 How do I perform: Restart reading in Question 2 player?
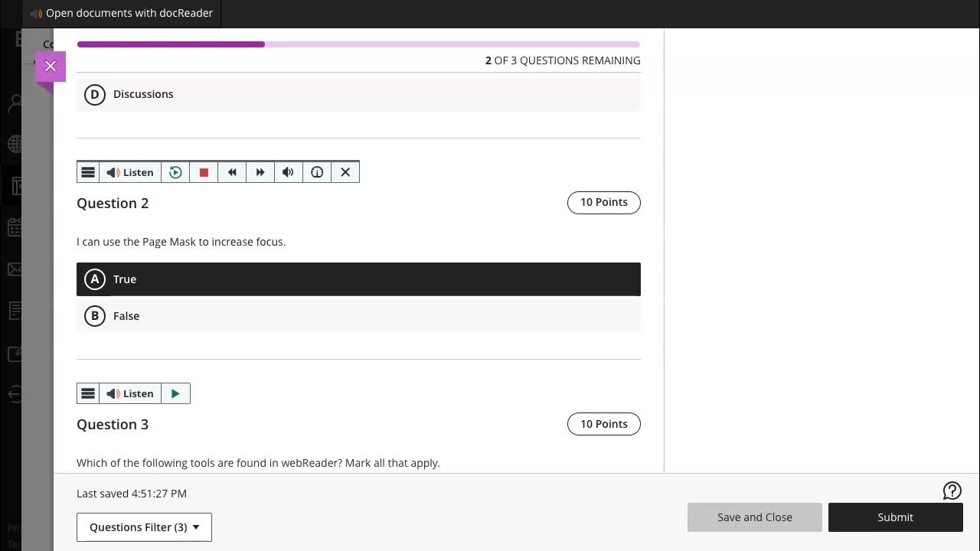175,172
